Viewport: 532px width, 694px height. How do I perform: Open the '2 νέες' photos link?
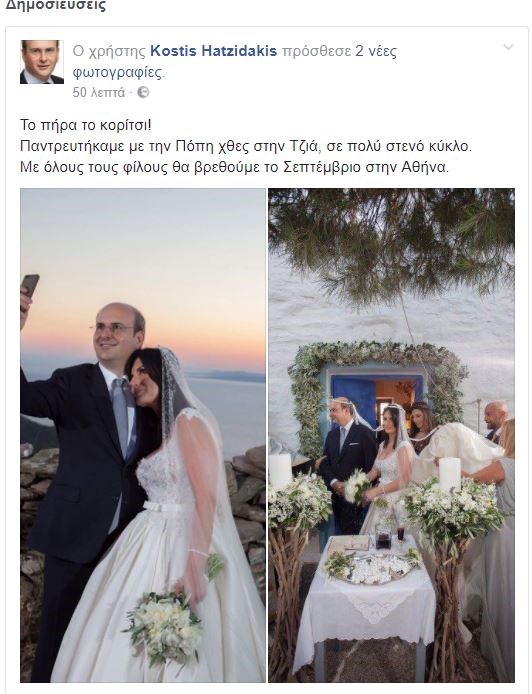click(376, 51)
